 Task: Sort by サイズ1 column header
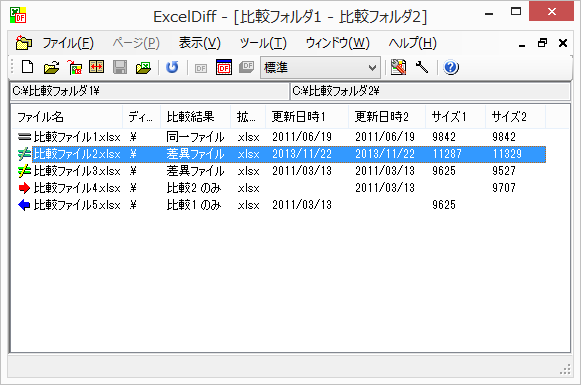(x=456, y=117)
